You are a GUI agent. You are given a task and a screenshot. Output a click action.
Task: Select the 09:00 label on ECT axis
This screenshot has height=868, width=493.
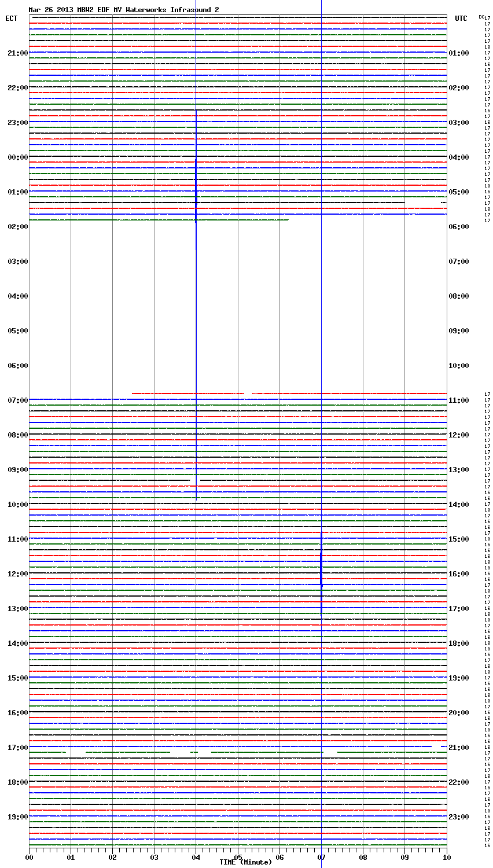pyautogui.click(x=17, y=470)
